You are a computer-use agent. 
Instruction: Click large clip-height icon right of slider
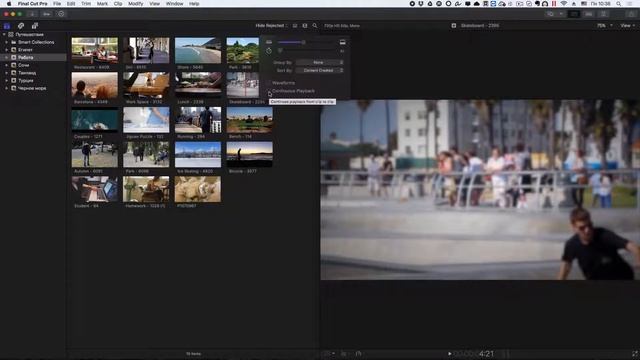(x=342, y=42)
